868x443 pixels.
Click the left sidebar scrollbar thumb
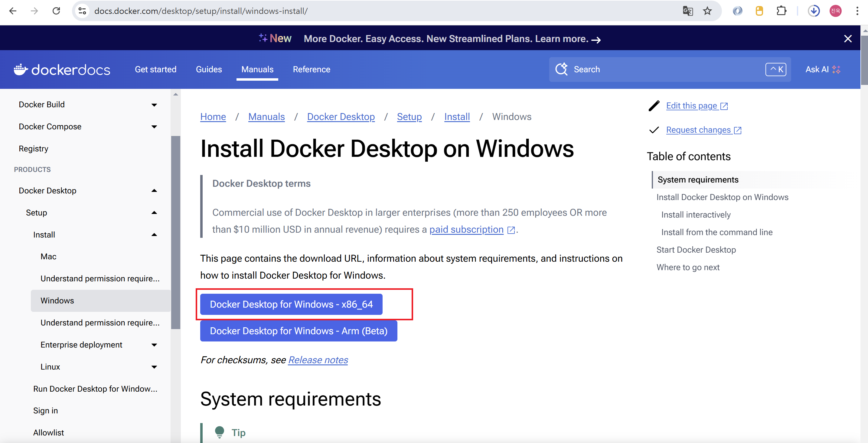[x=175, y=232]
